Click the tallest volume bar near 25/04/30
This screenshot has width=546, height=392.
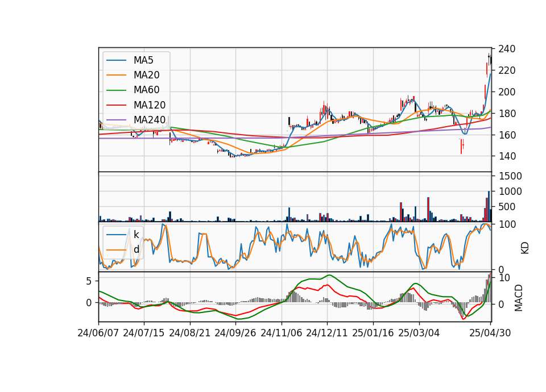(x=489, y=206)
